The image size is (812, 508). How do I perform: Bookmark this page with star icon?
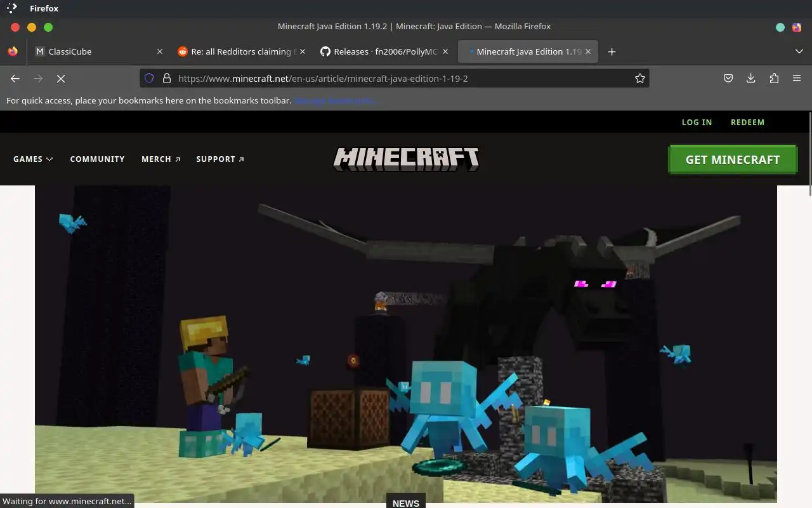pyautogui.click(x=640, y=78)
